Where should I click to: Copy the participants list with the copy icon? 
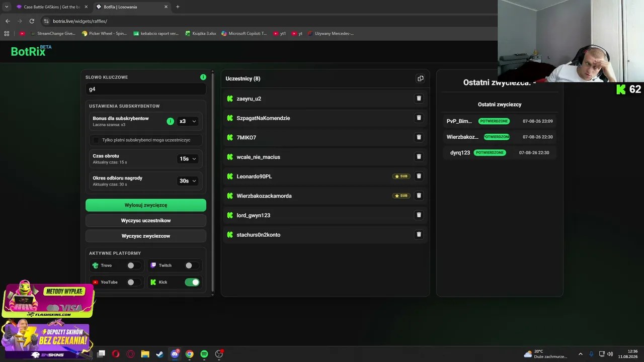coord(420,78)
